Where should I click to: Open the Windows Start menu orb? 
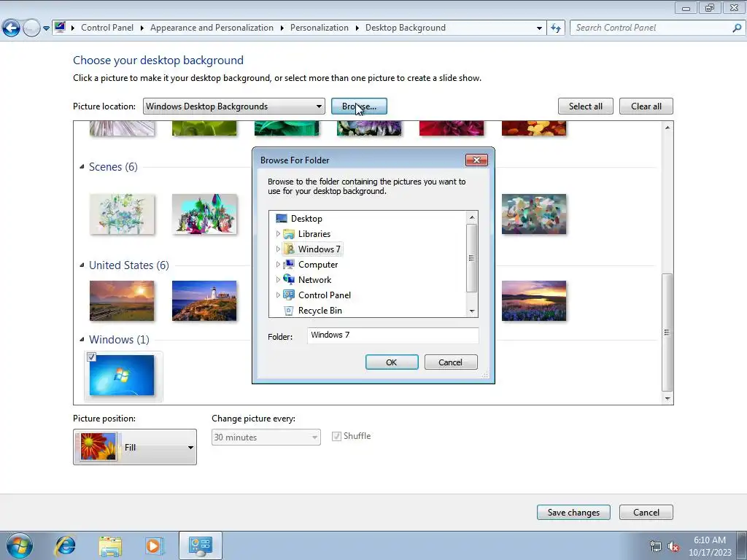[18, 545]
